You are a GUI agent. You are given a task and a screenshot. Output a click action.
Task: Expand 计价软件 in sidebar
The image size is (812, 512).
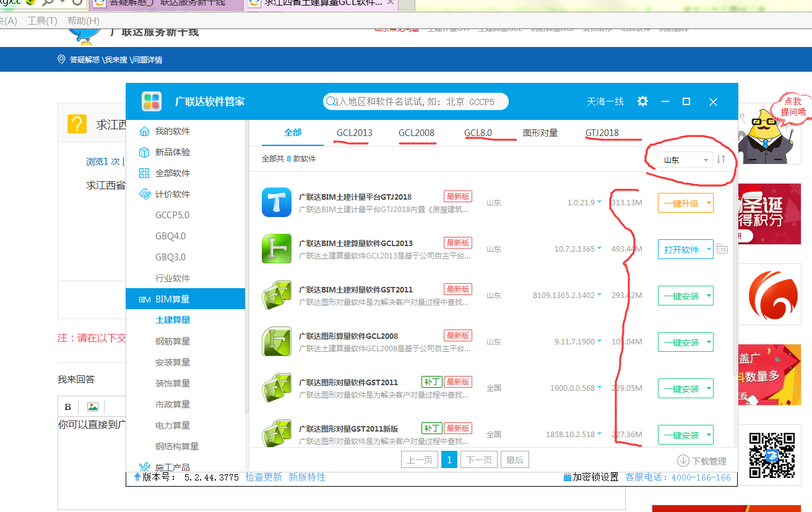point(165,194)
